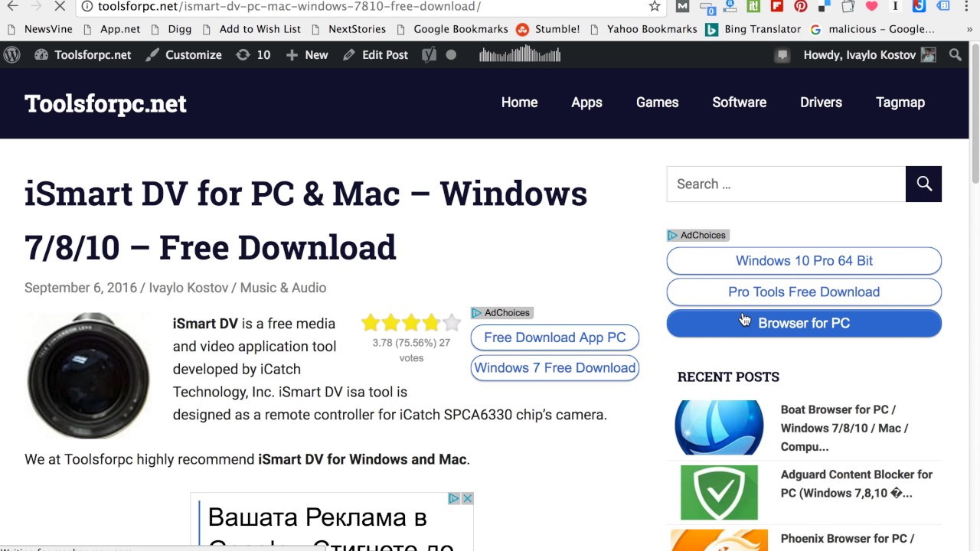
Task: Bookmark this page with the star icon
Action: tap(654, 6)
